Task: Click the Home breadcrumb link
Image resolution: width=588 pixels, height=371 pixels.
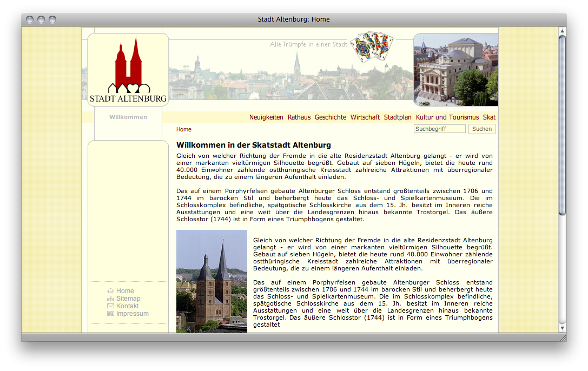Action: click(184, 130)
